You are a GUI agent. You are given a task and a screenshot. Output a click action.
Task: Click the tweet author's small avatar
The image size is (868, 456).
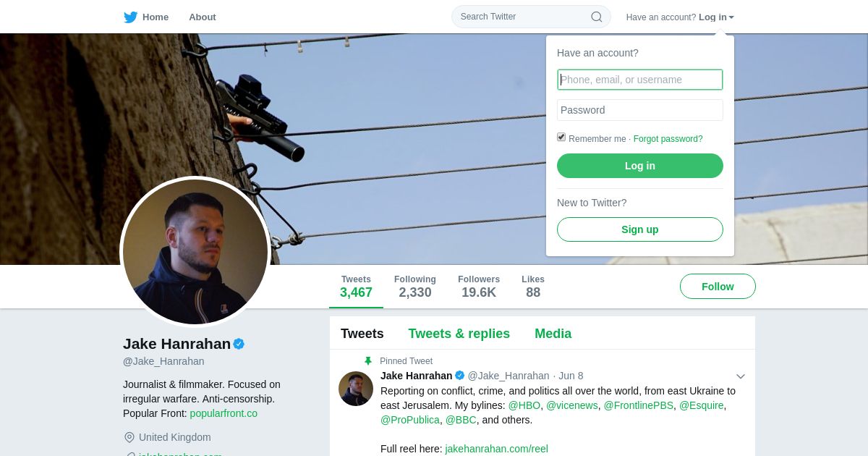356,389
